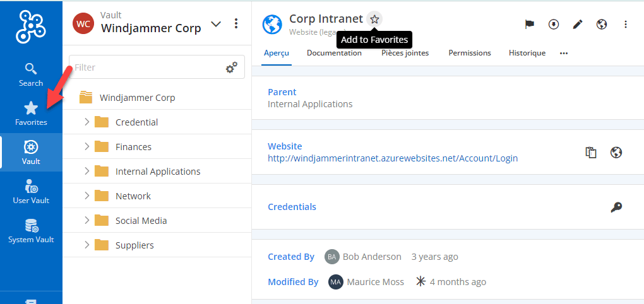Open System Vault in sidebar
Screen dimensions: 644x304
click(31, 231)
